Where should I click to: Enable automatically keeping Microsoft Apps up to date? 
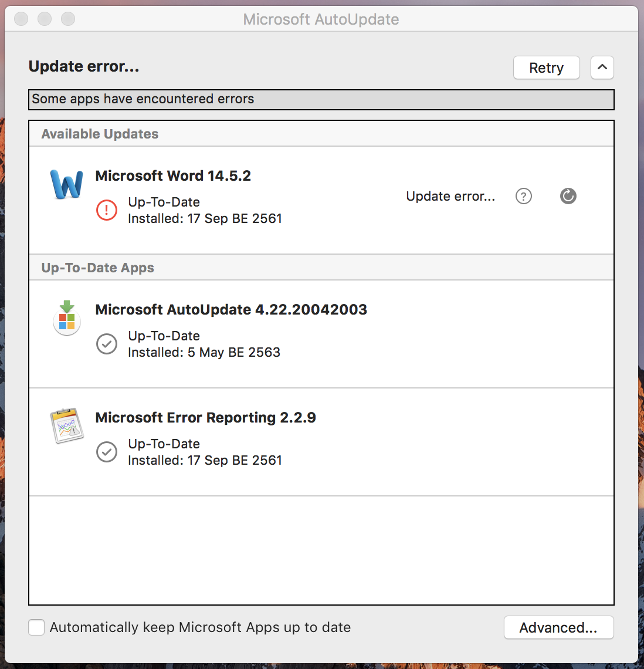(36, 627)
